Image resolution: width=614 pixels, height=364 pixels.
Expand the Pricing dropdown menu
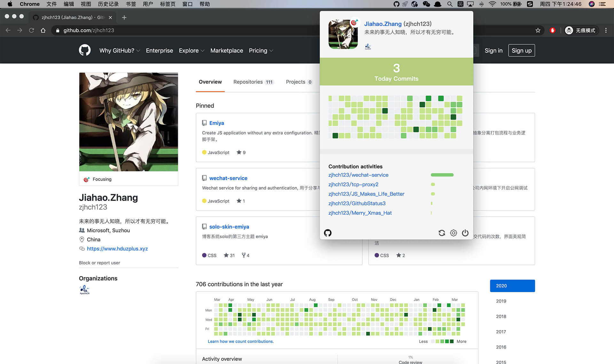[261, 50]
